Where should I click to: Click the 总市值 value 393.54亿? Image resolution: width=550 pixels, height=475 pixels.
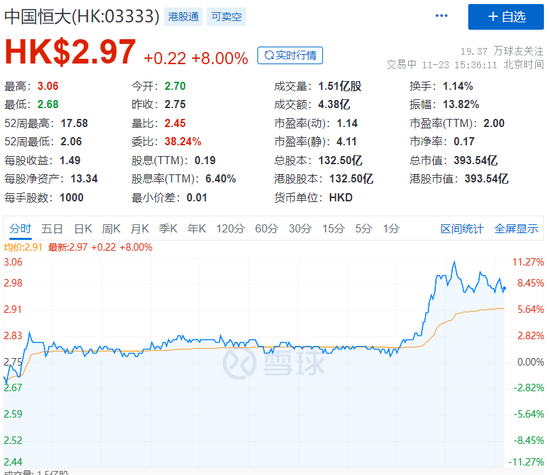point(475,160)
